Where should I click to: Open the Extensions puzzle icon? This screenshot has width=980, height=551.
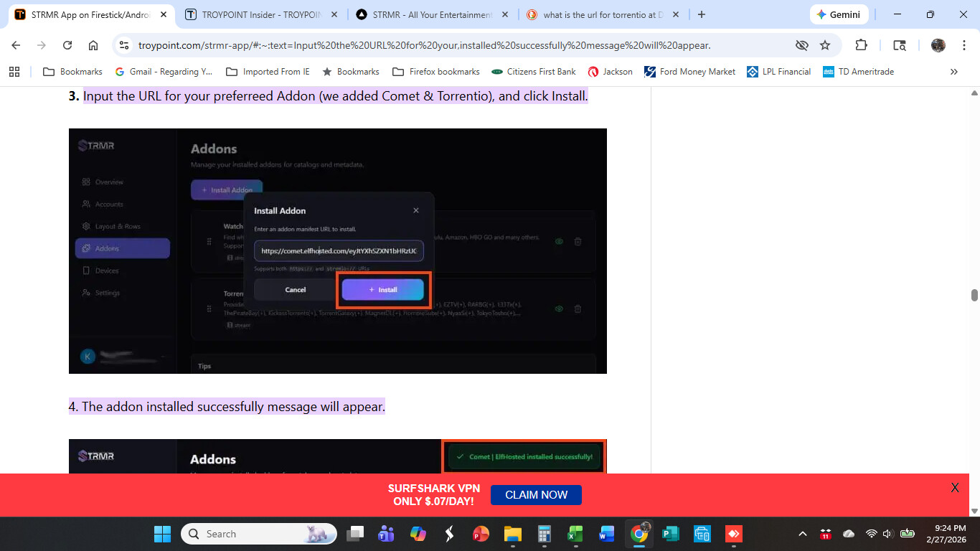(x=861, y=45)
